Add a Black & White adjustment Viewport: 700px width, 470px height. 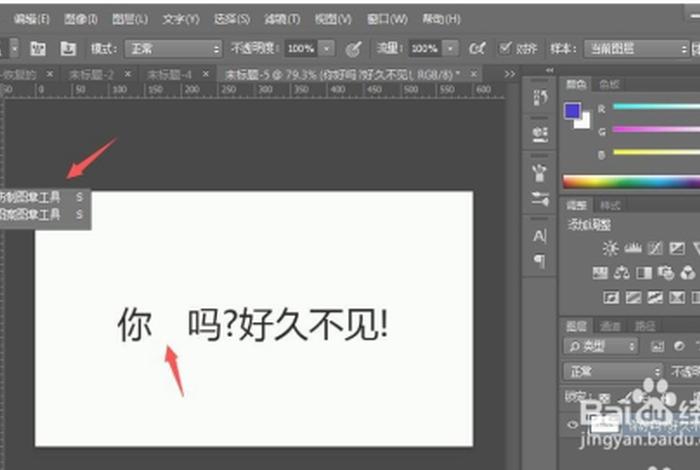[x=644, y=273]
